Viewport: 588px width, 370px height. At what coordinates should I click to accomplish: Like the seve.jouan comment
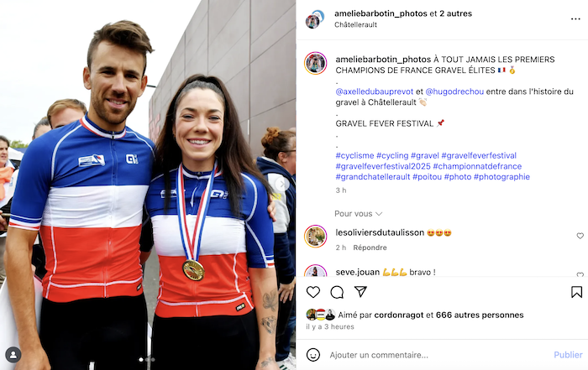pos(580,274)
